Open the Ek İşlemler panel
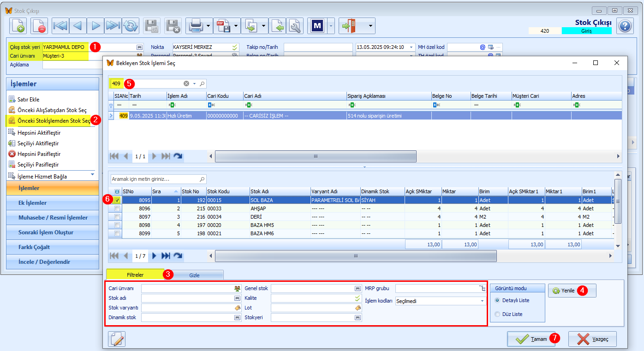 (x=53, y=203)
